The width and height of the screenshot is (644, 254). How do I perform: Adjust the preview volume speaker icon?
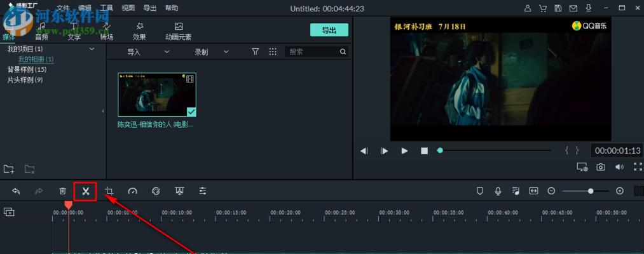(x=619, y=167)
